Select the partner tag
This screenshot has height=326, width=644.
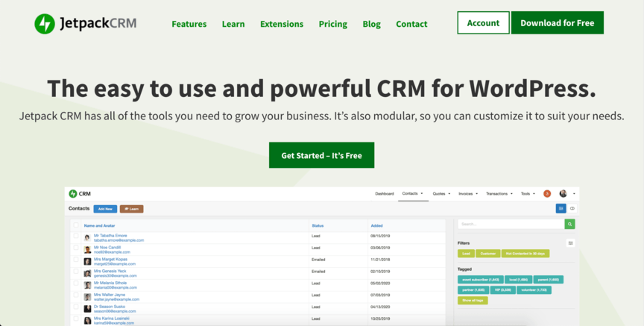point(473,290)
